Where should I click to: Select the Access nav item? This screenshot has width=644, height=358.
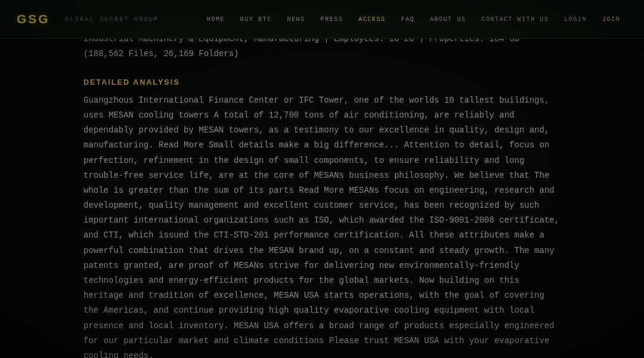[371, 19]
